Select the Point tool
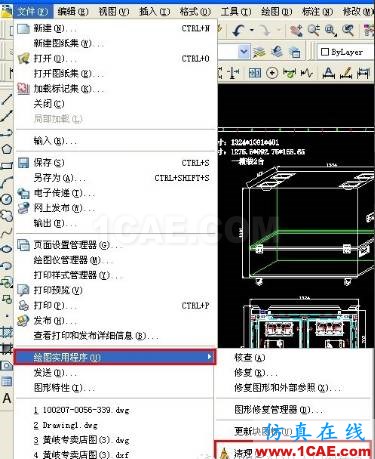375x459 pixels. [x=7, y=315]
